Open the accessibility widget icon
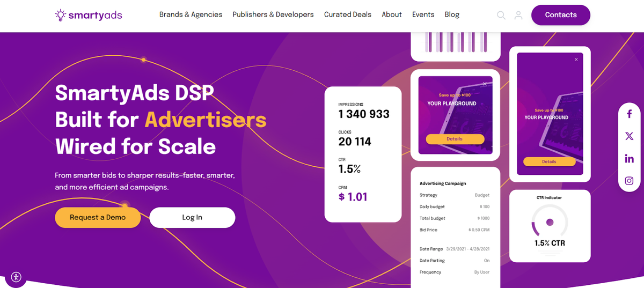Image resolution: width=644 pixels, height=288 pixels. (16, 277)
